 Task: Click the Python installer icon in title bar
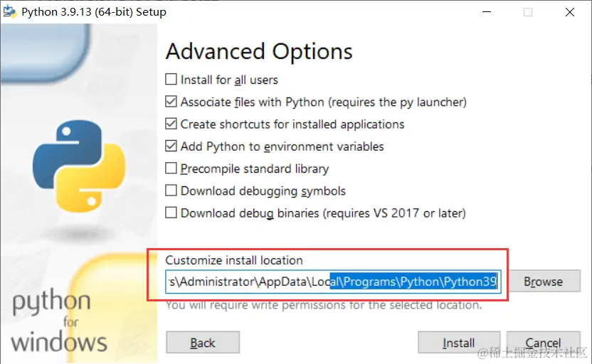coord(9,11)
